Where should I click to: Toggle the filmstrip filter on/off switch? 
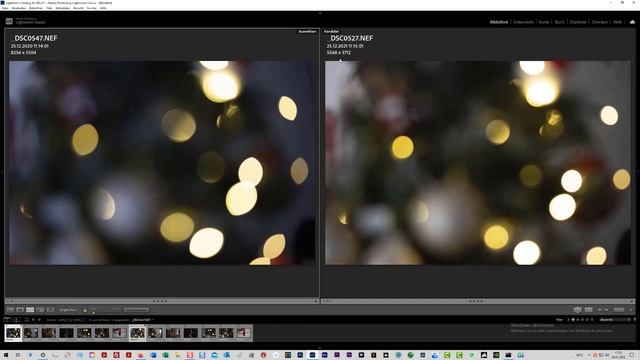point(635,320)
